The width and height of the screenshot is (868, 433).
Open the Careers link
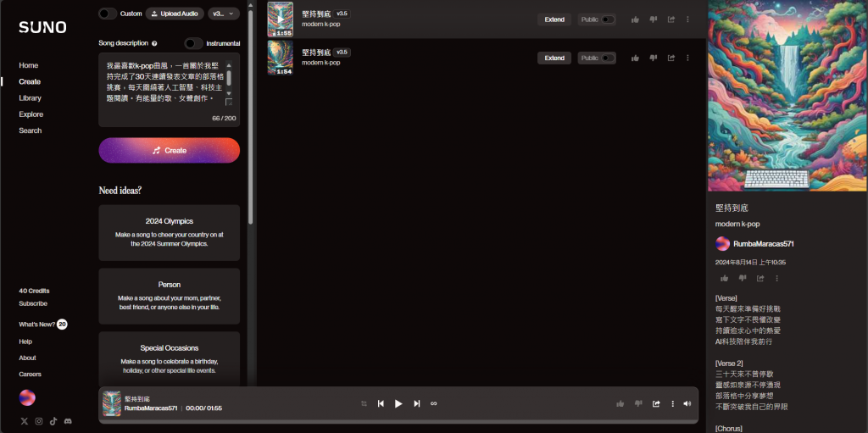(30, 375)
